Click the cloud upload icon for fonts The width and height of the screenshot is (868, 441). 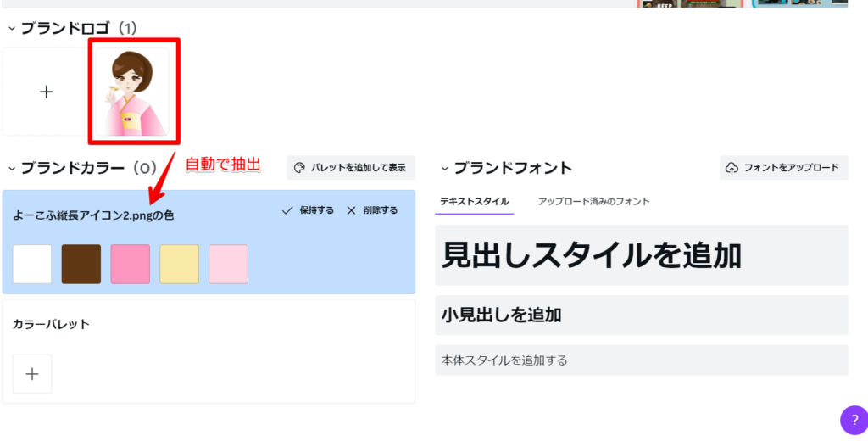(732, 167)
